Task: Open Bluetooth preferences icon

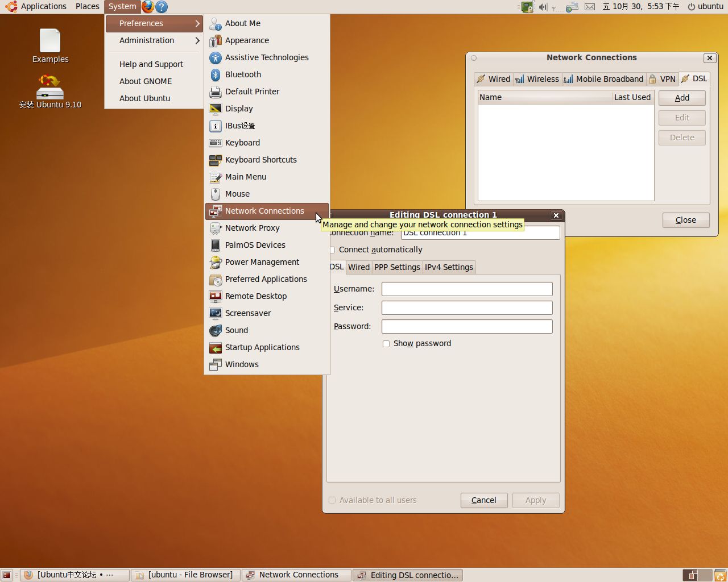Action: pos(215,75)
